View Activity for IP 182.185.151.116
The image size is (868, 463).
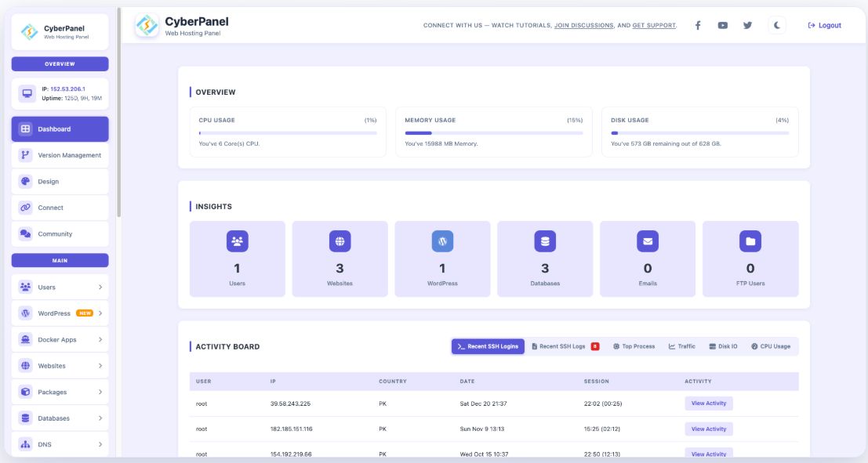pyautogui.click(x=709, y=429)
